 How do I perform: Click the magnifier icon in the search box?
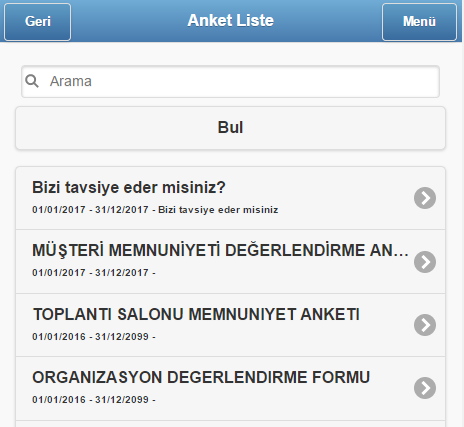point(32,81)
